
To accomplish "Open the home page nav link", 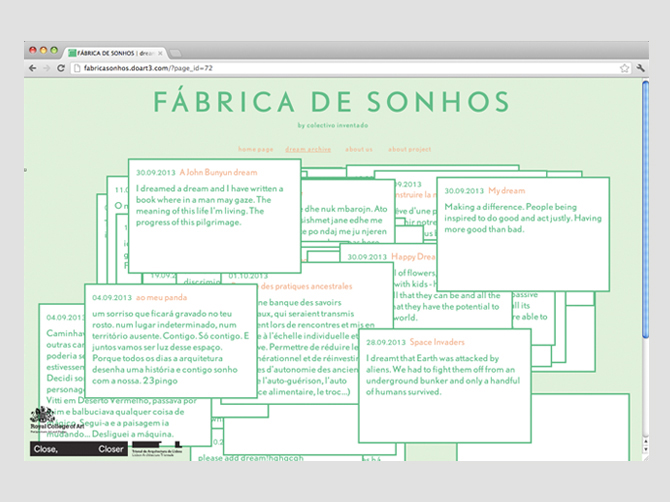I will tap(255, 148).
